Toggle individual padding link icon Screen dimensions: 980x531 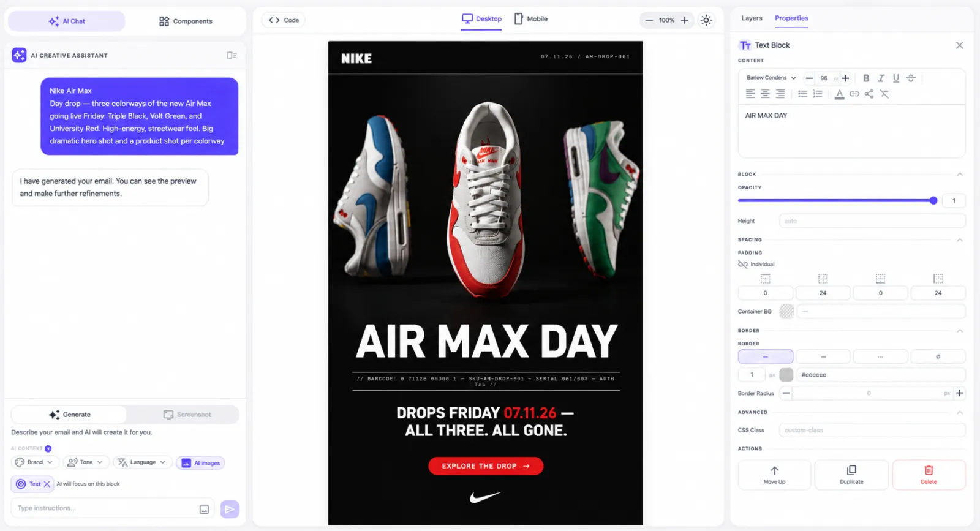(743, 265)
